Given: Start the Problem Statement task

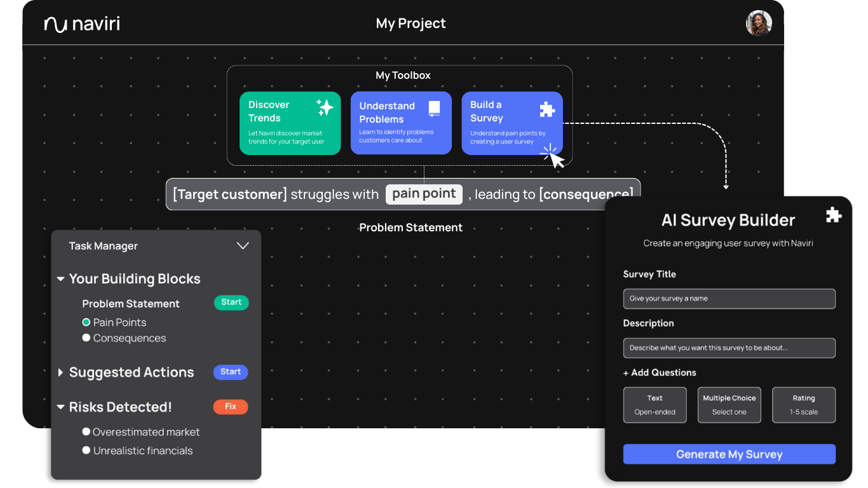Looking at the screenshot, I should coord(231,302).
